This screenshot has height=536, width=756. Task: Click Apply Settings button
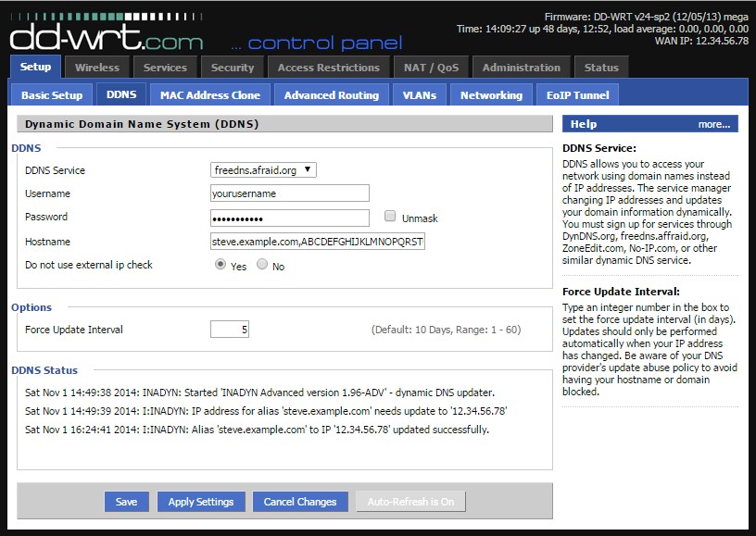[201, 502]
